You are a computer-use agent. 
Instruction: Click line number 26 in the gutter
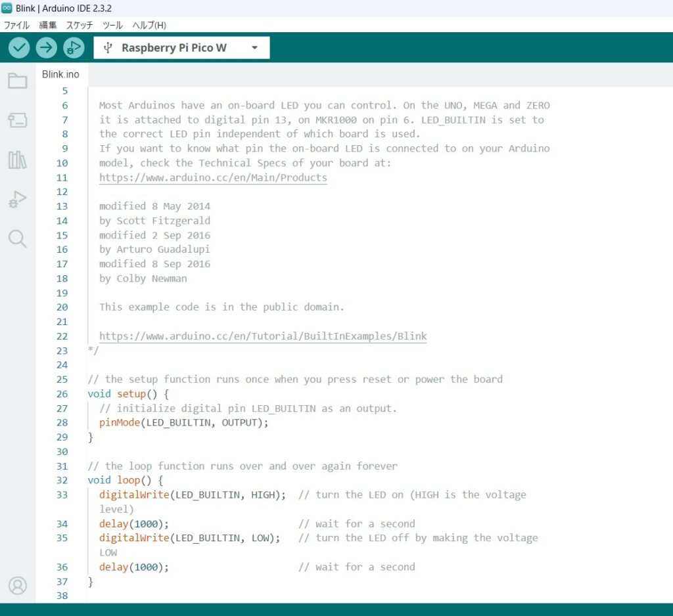pos(62,394)
